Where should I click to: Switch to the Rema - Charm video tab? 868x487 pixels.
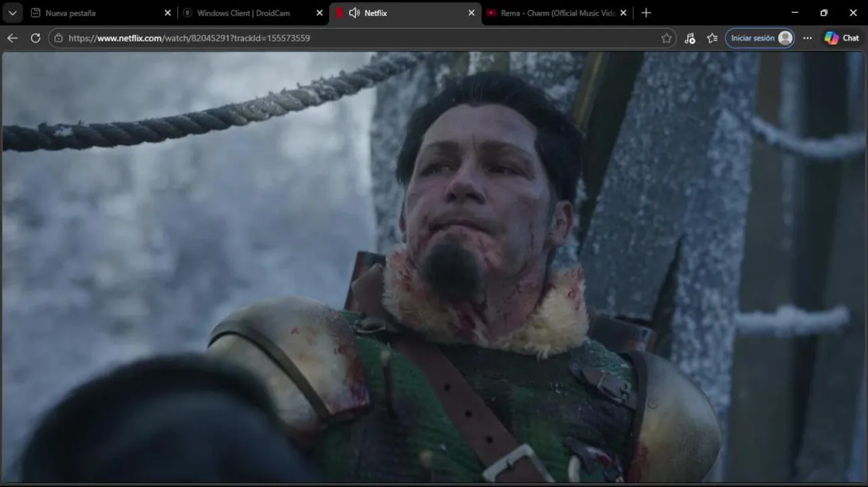click(557, 13)
